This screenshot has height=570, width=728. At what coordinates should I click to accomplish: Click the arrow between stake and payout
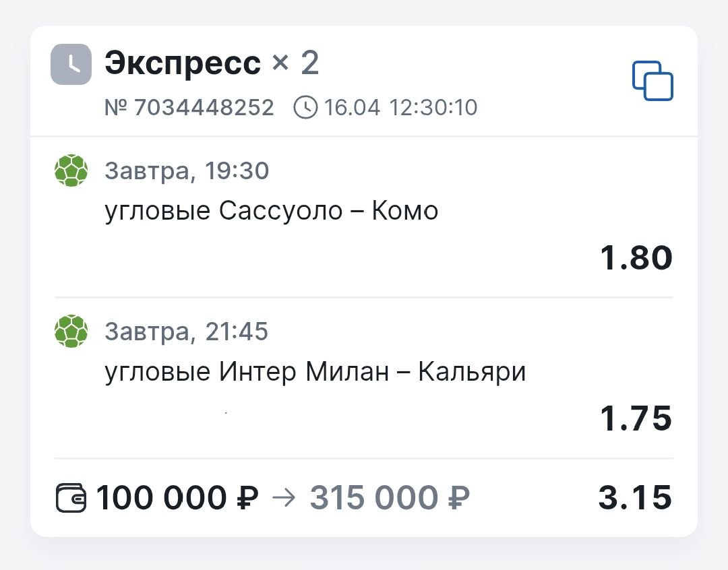284,498
